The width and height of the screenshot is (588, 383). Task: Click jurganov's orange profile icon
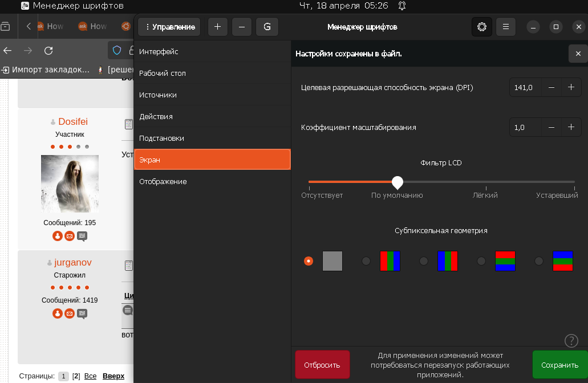pos(58,313)
